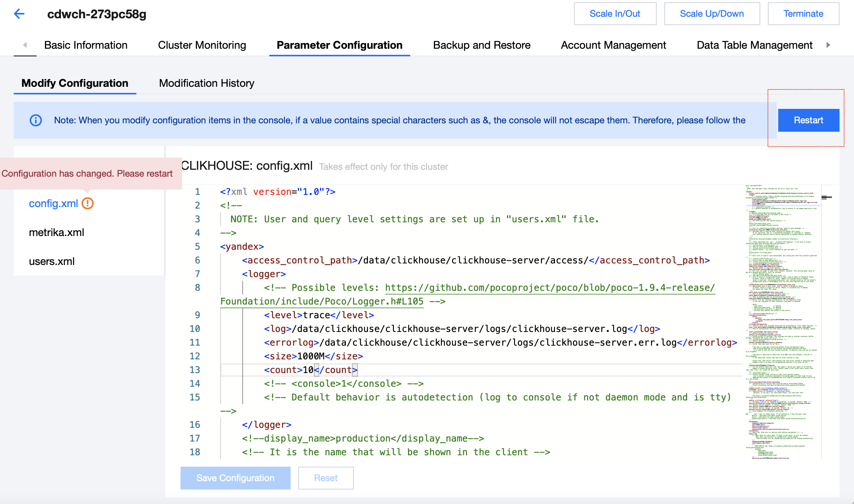Open the GitHub poco Logger link in the comment
854x504 pixels.
549,288
